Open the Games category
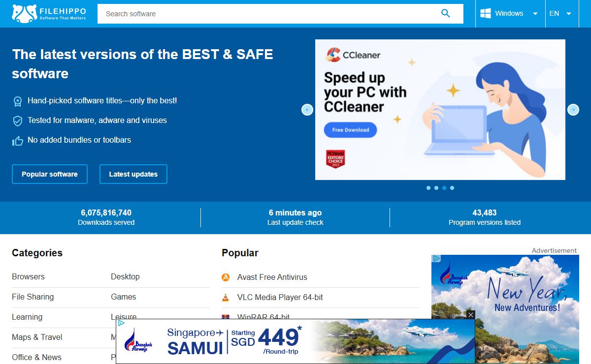This screenshot has width=591, height=364. [x=124, y=297]
